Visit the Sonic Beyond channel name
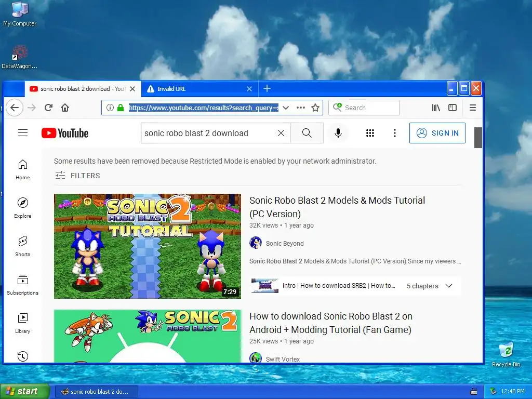Image resolution: width=532 pixels, height=399 pixels. (285, 243)
